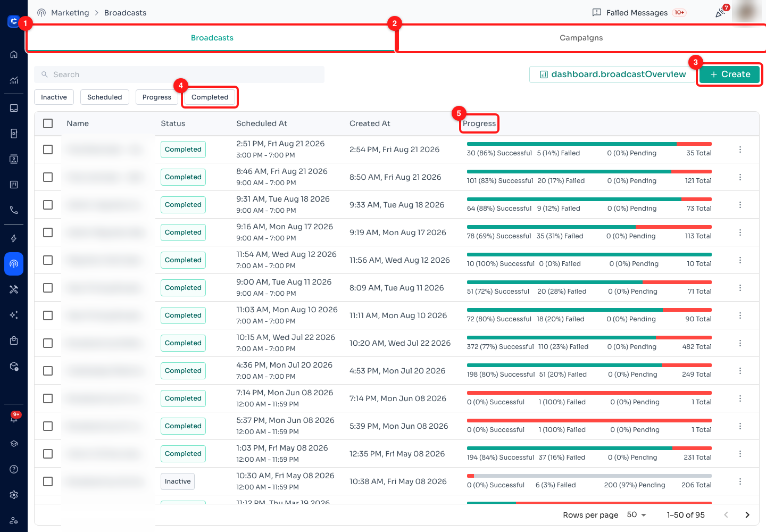766x532 pixels.
Task: Click the Progress column header
Action: (479, 123)
